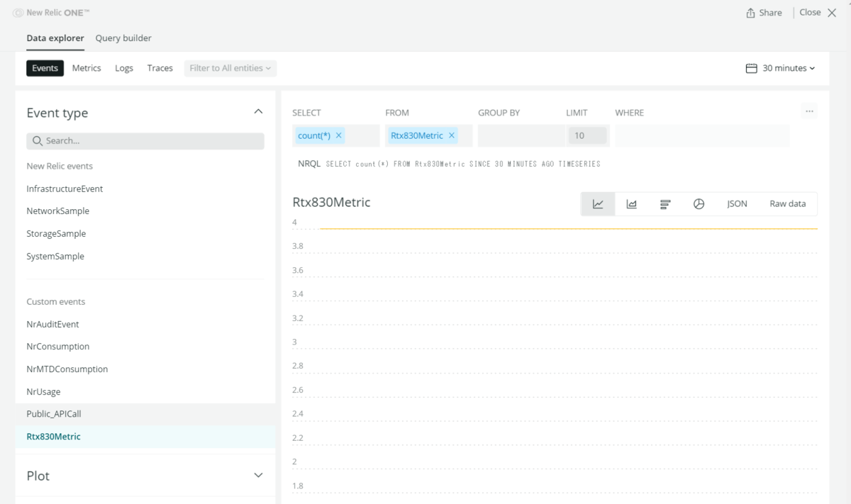Select Public_APICall custom event
The image size is (851, 504).
click(145, 414)
